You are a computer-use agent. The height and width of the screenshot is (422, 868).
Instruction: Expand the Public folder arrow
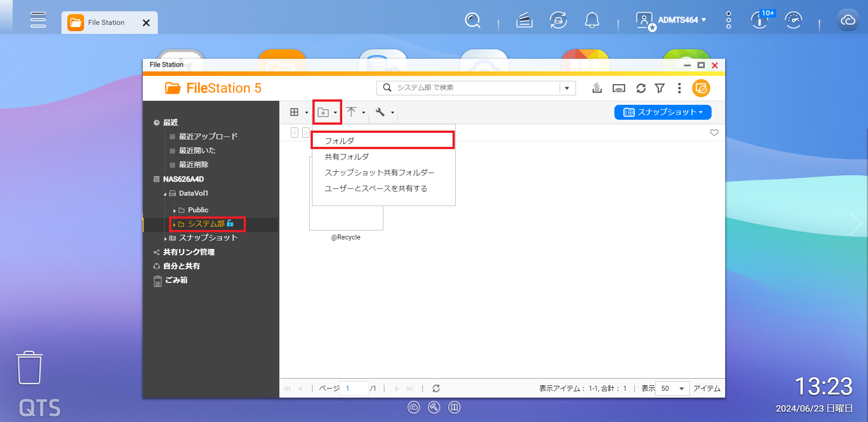(175, 211)
